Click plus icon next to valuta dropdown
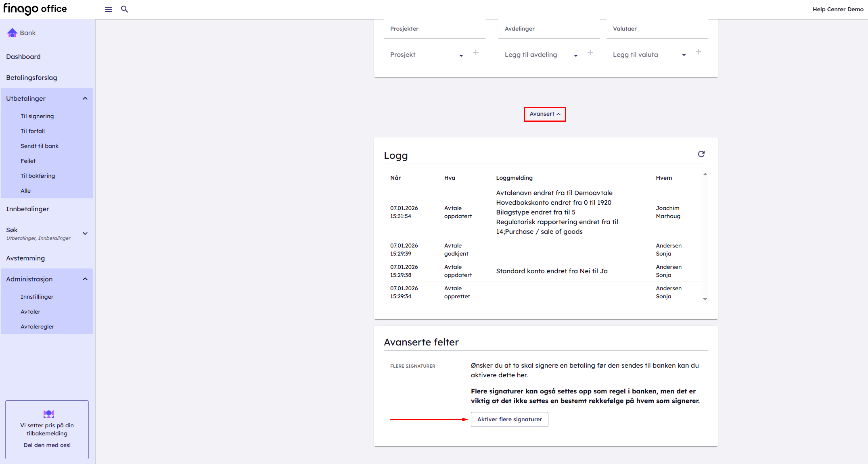The height and width of the screenshot is (464, 868). (698, 52)
